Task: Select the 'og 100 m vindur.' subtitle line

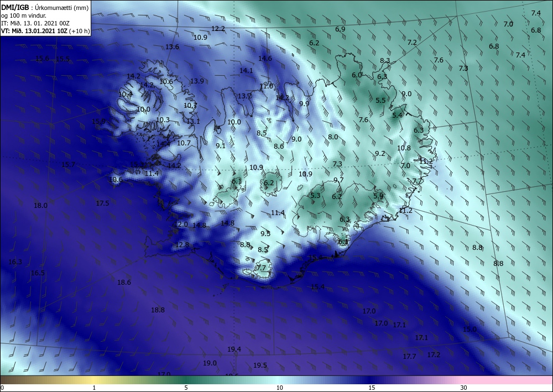Action: (24, 15)
